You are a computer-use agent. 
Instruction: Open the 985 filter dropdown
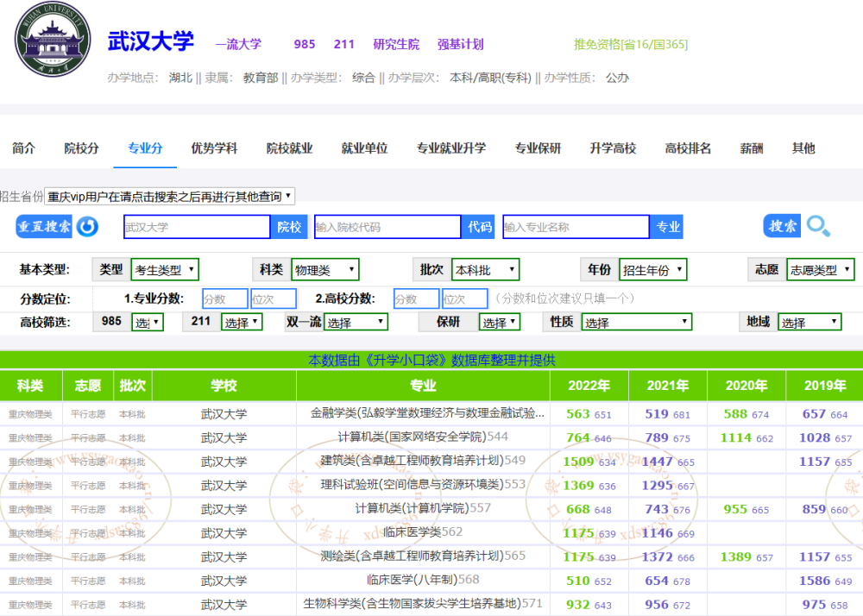(x=148, y=322)
